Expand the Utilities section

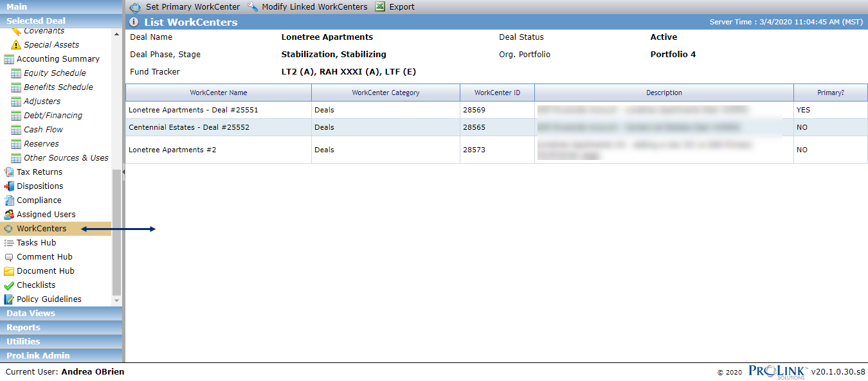tap(61, 342)
